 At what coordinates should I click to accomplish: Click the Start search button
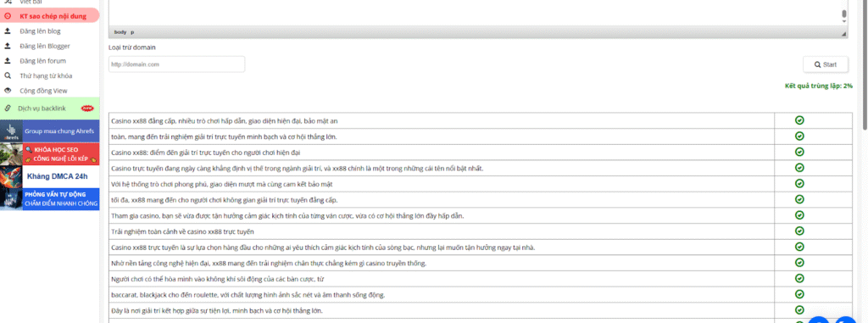[826, 64]
